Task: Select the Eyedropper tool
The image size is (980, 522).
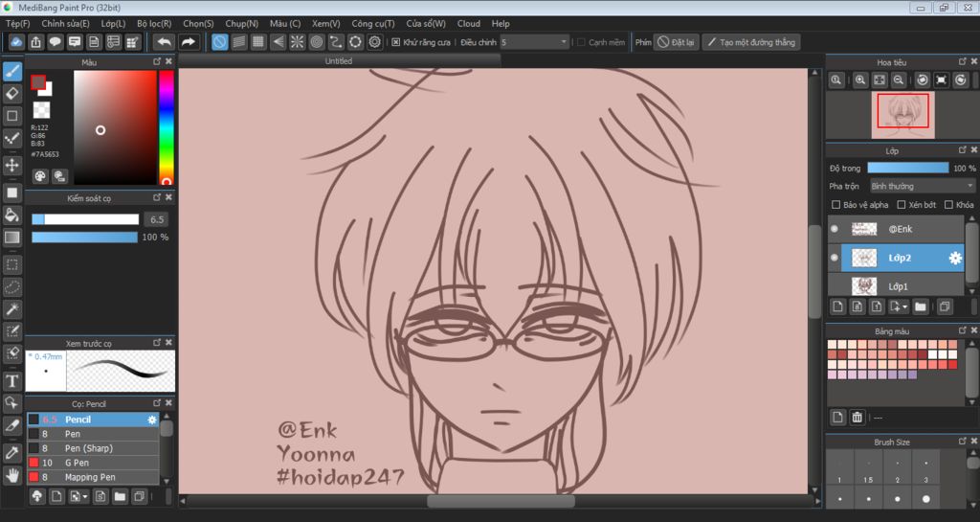Action: coord(11,453)
